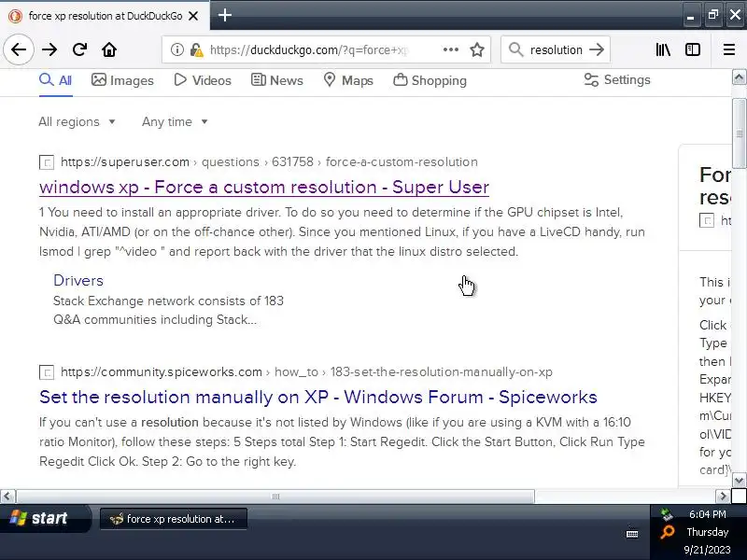Open the hamburger application menu
The image size is (747, 560).
pyautogui.click(x=729, y=49)
